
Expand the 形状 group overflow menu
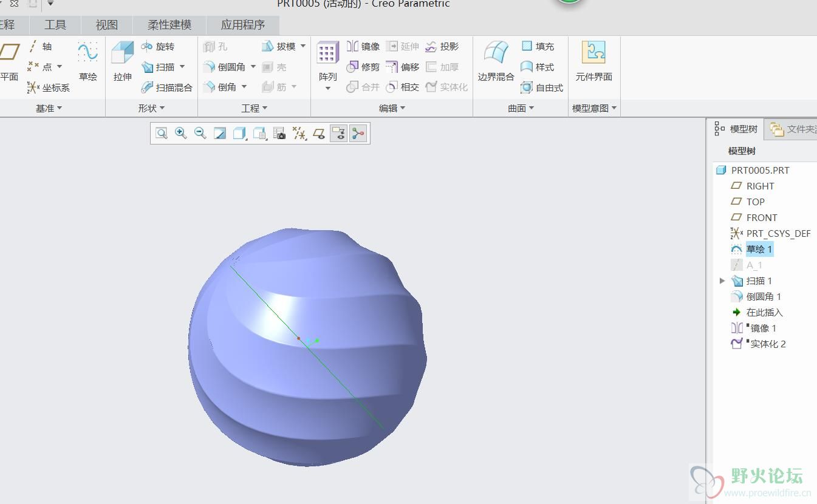(x=152, y=108)
